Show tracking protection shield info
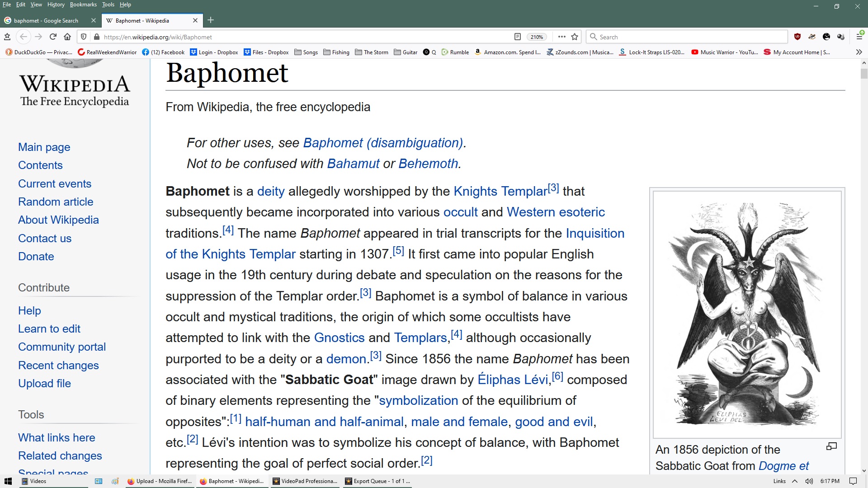Screen dimensions: 868x488 pyautogui.click(x=84, y=37)
